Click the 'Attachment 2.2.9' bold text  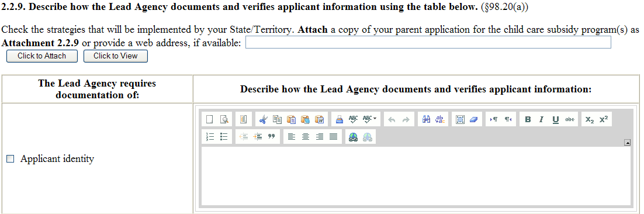click(x=40, y=43)
